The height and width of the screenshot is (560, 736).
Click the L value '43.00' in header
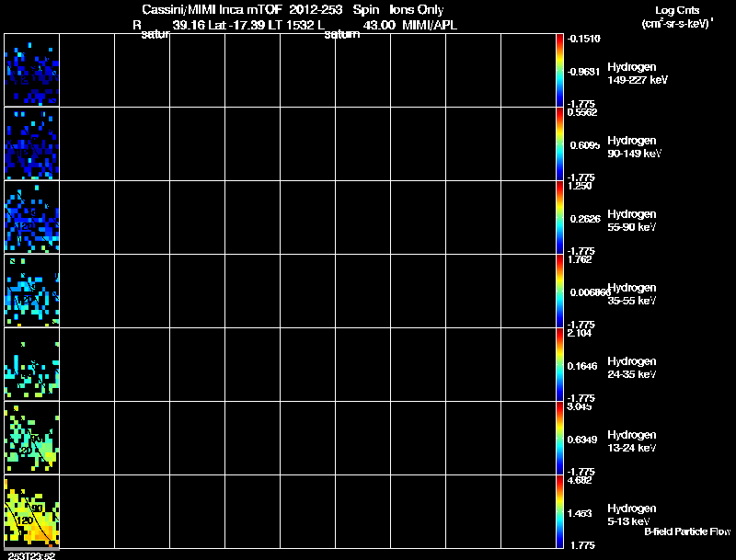click(x=379, y=26)
